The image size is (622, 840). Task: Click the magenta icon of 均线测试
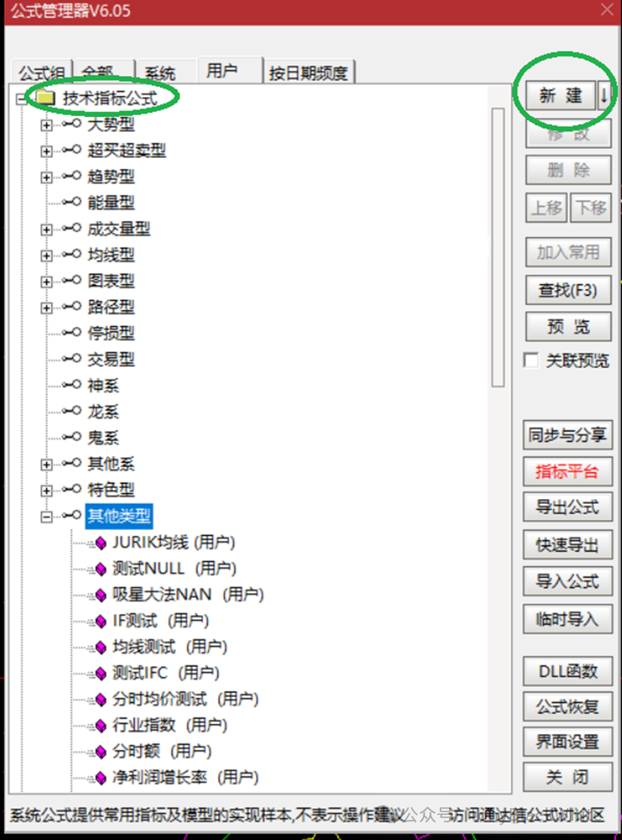pos(99,648)
